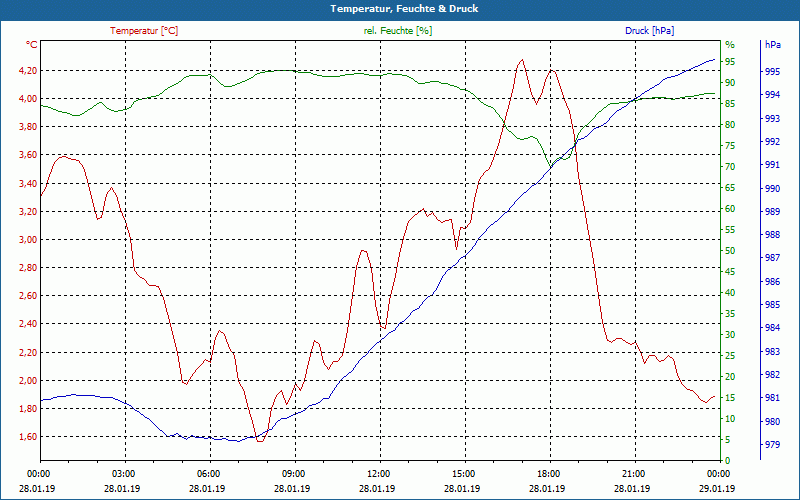Click the green "60" humidity axis value
This screenshot has width=800, height=500.
click(730, 209)
